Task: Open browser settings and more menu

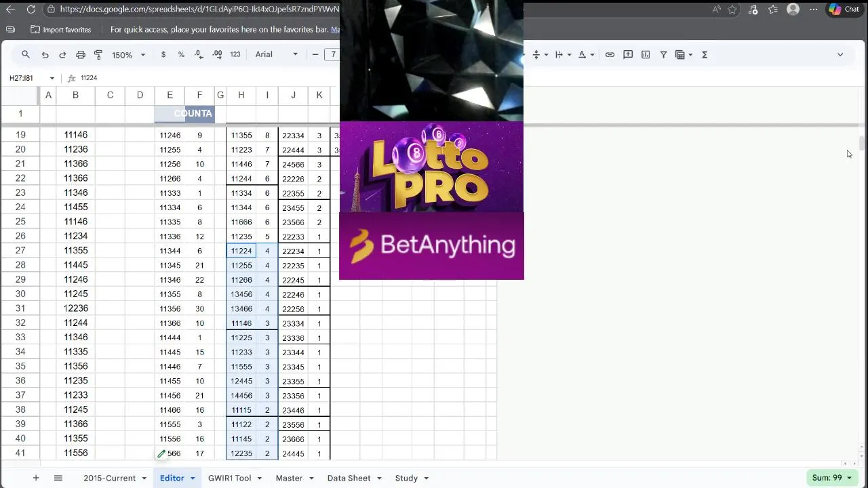Action: (x=814, y=9)
